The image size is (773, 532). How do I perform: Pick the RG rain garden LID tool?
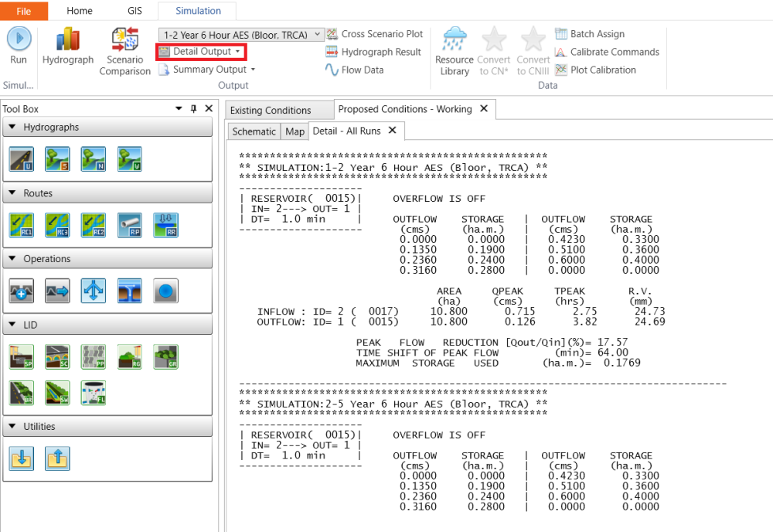tap(130, 357)
